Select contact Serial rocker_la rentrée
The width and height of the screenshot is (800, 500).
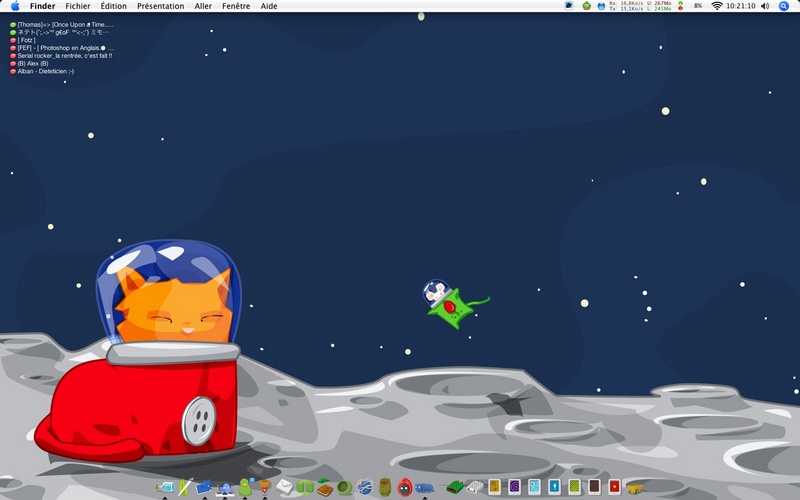[61, 56]
